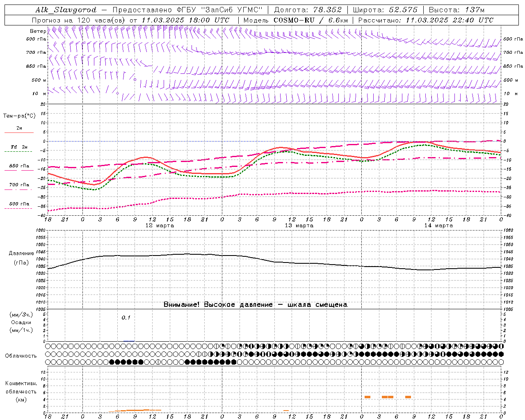This screenshot has height=420, width=525.
Task: Click the Alk_Slavgorod station title
Action: (66, 10)
